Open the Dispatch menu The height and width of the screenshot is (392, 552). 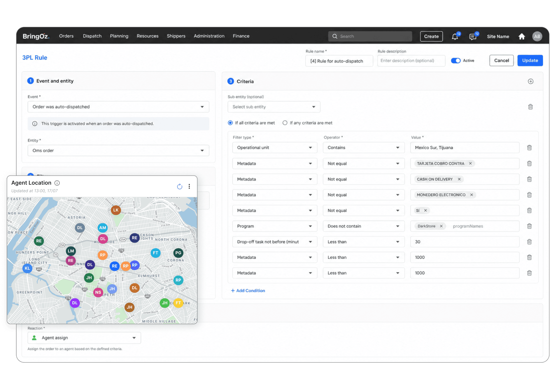(x=92, y=36)
